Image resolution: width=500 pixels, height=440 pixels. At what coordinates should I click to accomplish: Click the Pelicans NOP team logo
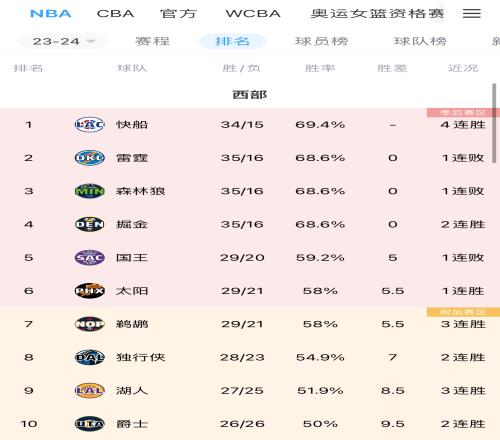click(90, 324)
